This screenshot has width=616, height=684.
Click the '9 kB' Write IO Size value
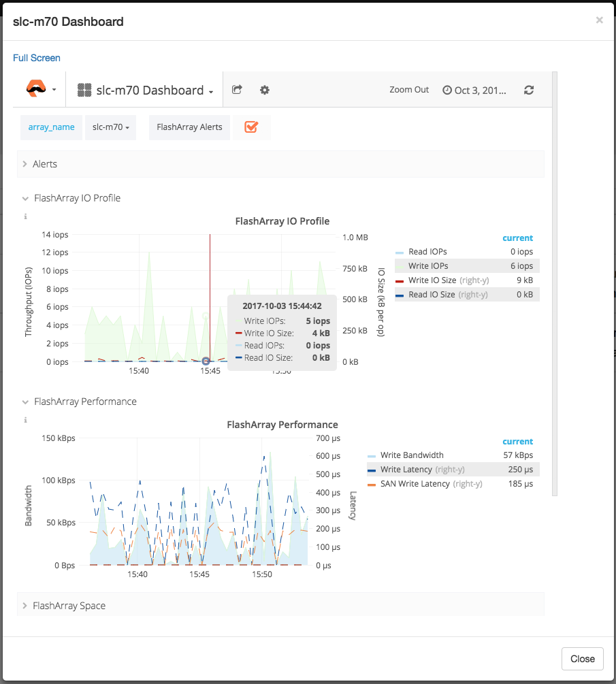pyautogui.click(x=525, y=280)
